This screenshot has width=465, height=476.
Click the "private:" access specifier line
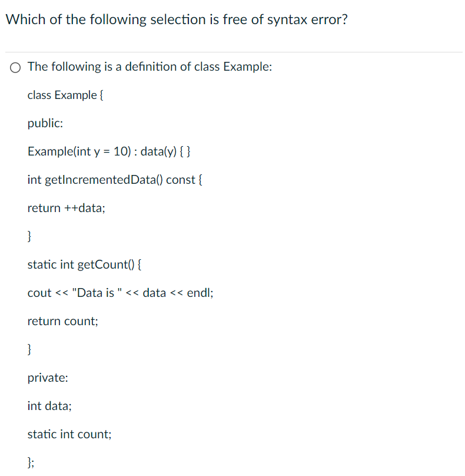48,378
